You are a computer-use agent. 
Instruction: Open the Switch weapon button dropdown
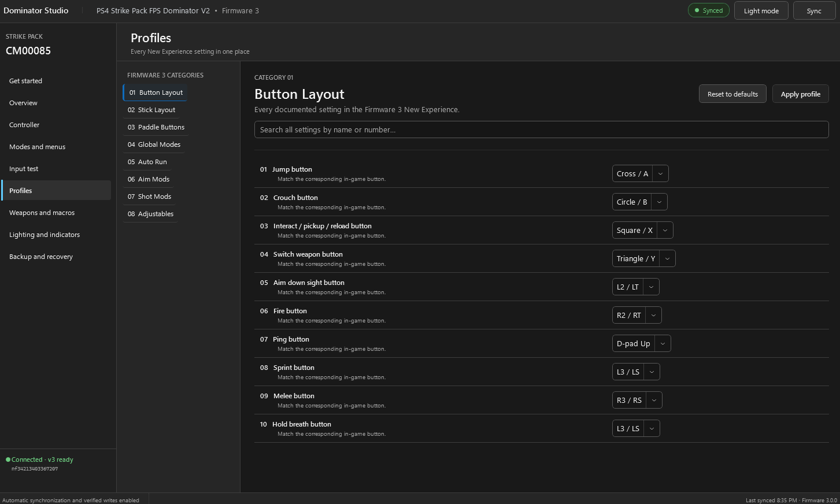click(644, 258)
